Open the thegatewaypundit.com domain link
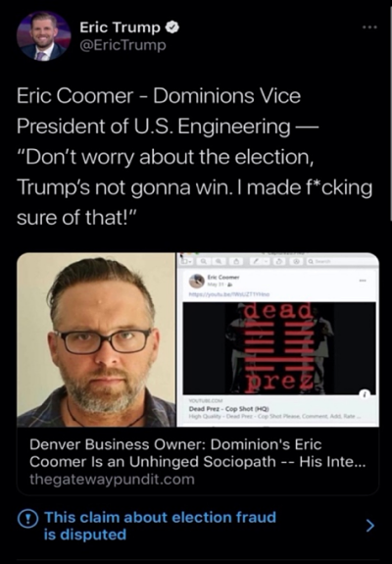Viewport: 392px width, 564px height. tap(112, 480)
